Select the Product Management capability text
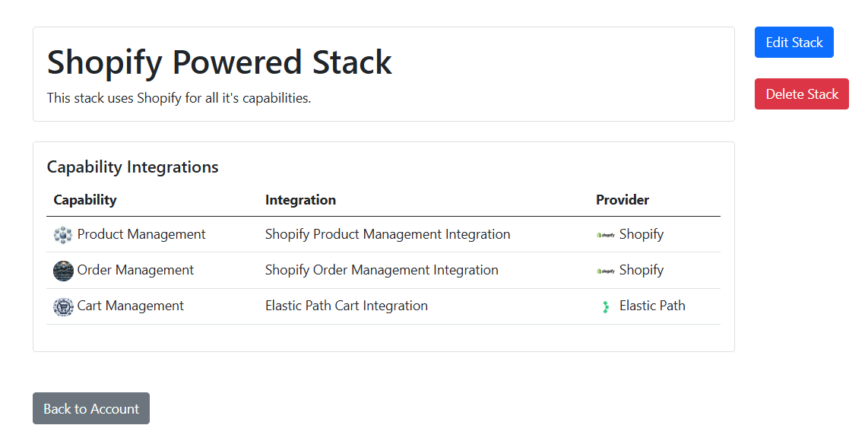 pos(141,234)
